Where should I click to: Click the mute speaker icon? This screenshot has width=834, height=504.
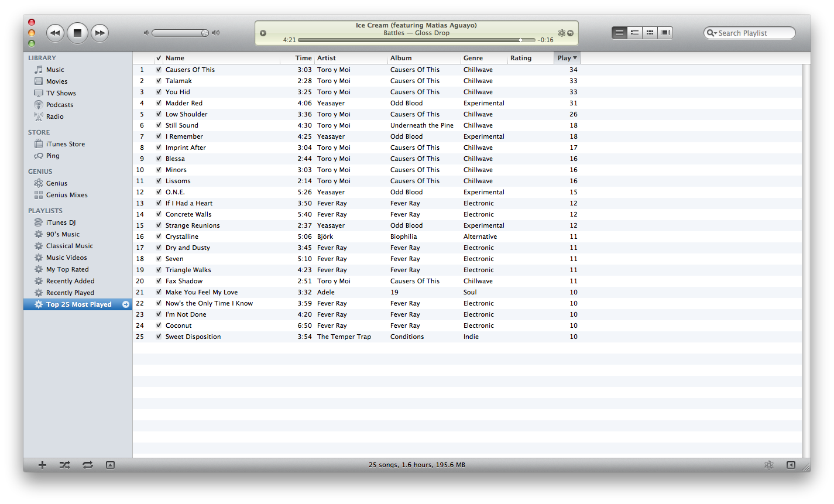pos(146,33)
